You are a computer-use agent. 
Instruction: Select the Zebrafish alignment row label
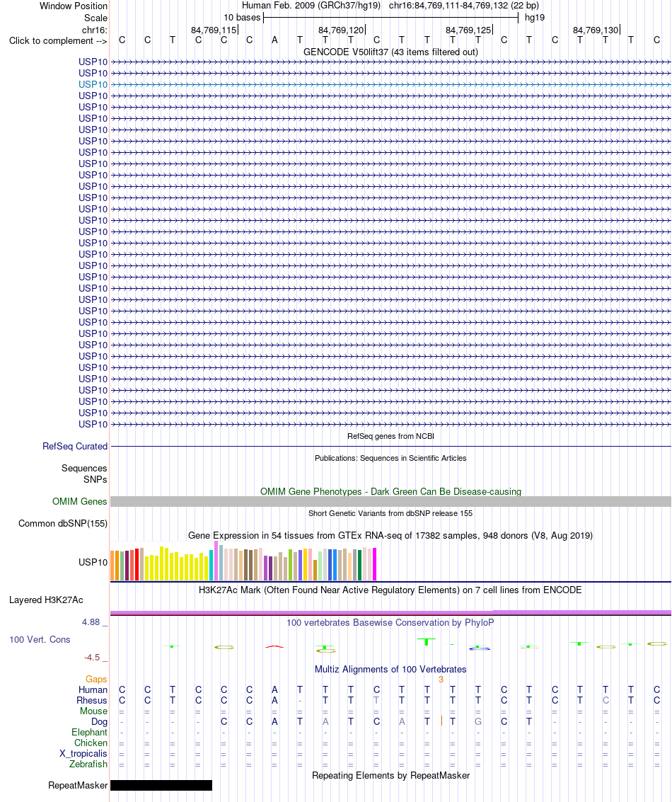[88, 764]
